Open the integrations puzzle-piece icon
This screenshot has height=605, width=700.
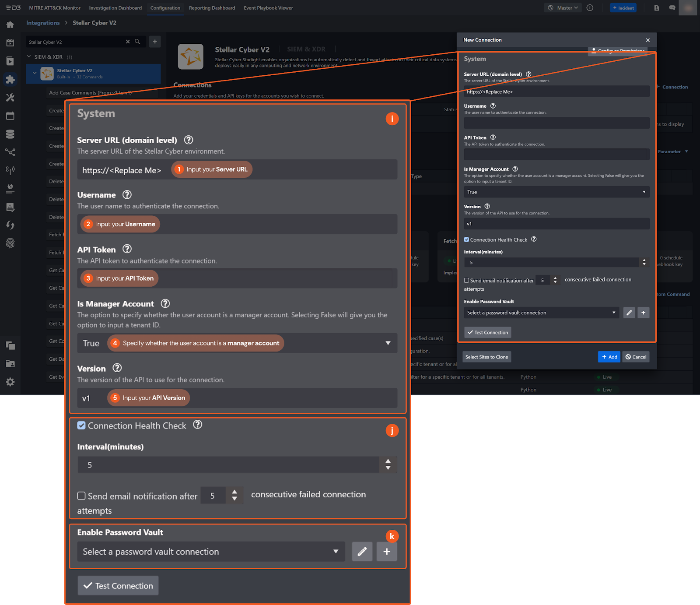(x=10, y=79)
